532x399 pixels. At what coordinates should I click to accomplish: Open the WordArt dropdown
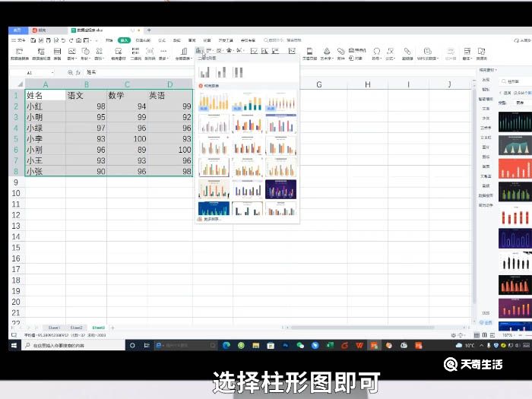pyautogui.click(x=326, y=54)
